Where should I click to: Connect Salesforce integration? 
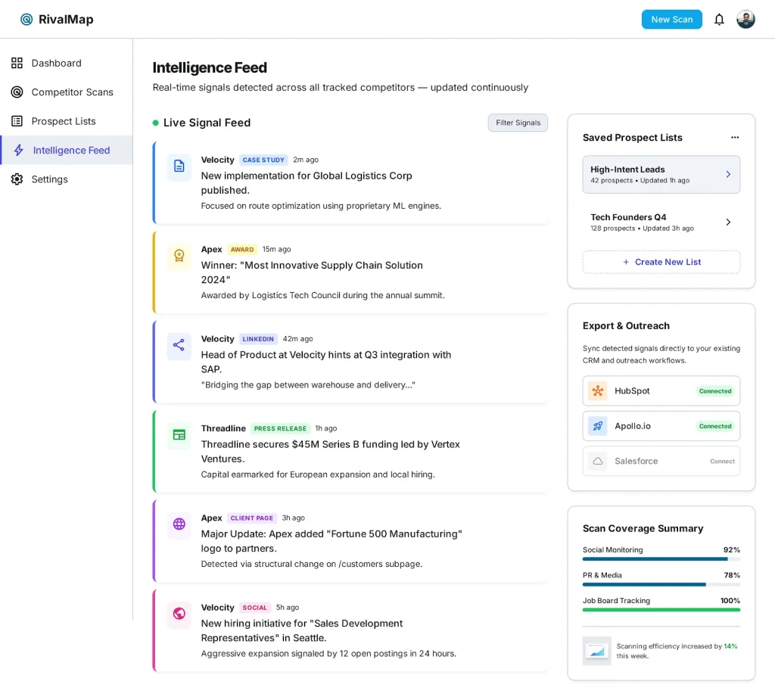(722, 461)
